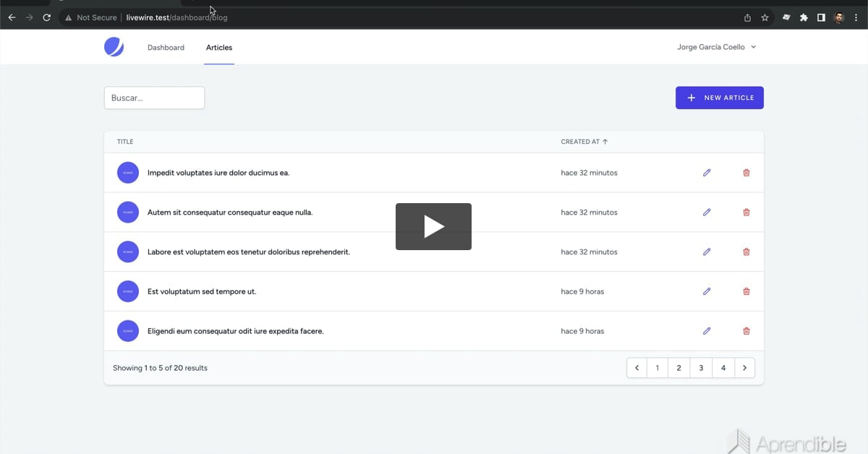Delete the 'Labore est voluptatem' article
The height and width of the screenshot is (454, 868).
pos(746,252)
